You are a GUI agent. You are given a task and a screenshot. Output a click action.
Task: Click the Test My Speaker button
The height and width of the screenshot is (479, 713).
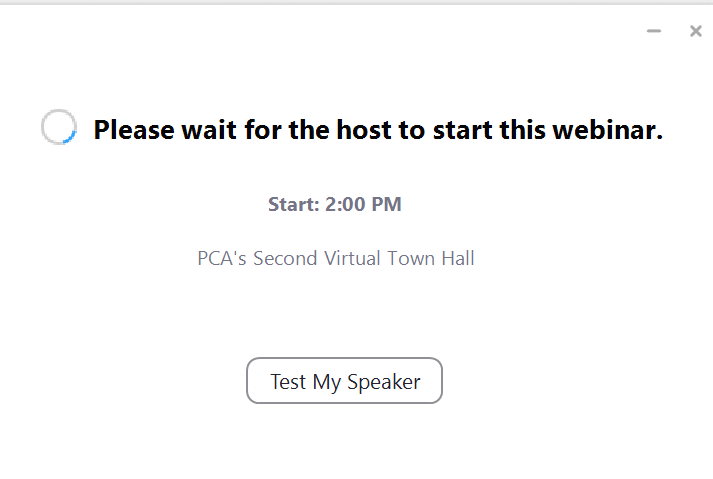(x=344, y=381)
